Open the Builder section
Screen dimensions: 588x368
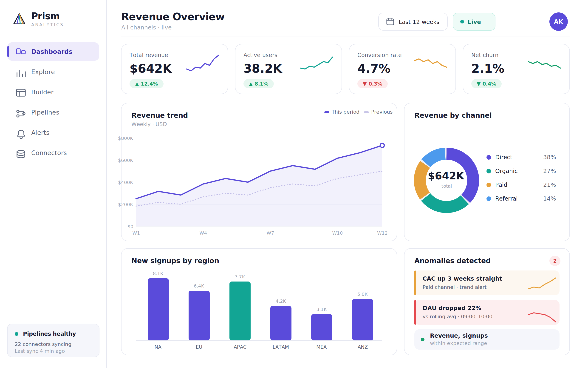click(x=53, y=92)
